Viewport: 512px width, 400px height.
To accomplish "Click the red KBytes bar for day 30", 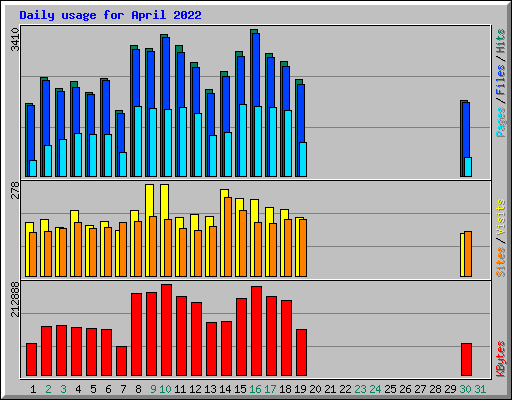I will (467, 360).
